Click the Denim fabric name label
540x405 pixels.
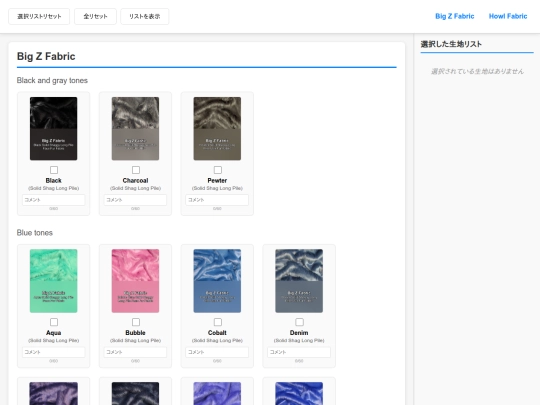(299, 333)
